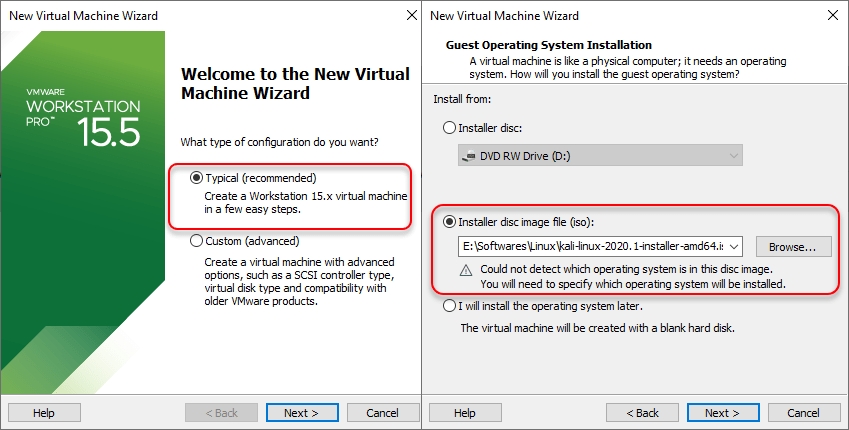The width and height of the screenshot is (849, 430).
Task: Click 'What type of configuration do you want?' text
Action: 279,142
